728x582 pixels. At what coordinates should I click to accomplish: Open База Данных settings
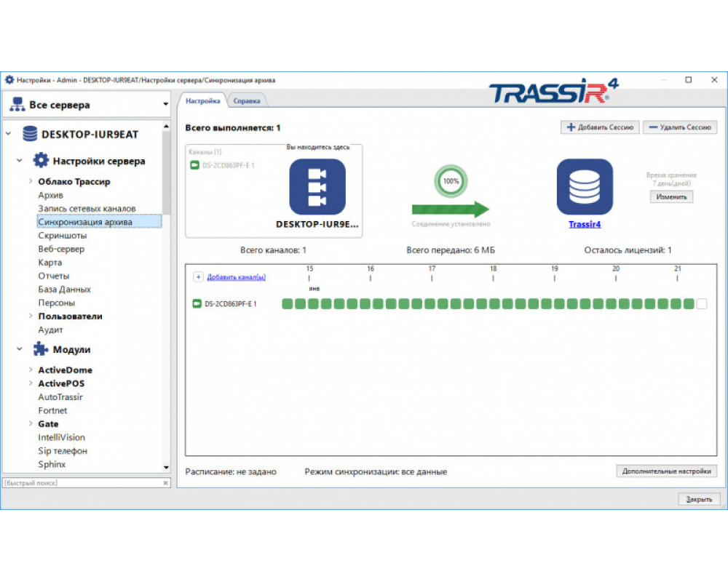coord(65,289)
